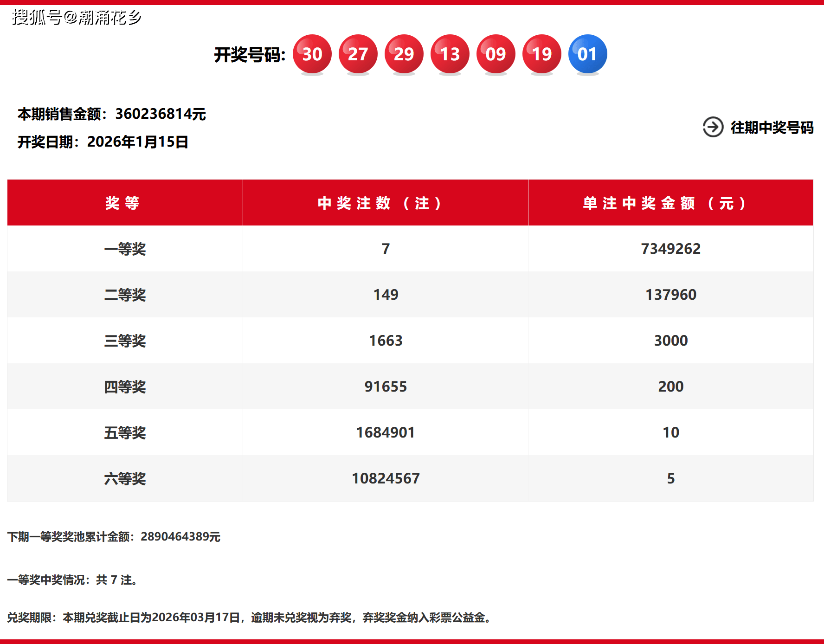Click the red lottery ball 30
824x644 pixels.
312,54
